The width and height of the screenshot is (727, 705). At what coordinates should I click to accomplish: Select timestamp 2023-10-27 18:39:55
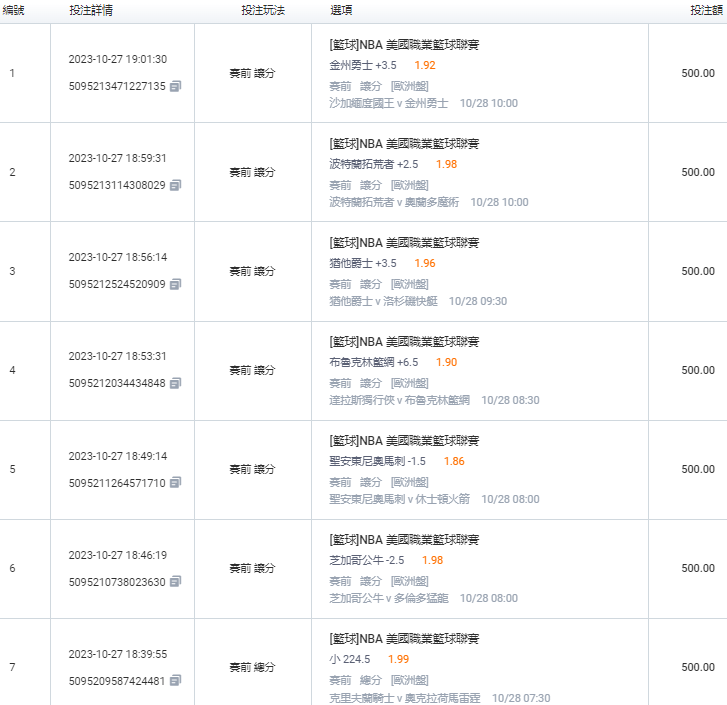(118, 654)
